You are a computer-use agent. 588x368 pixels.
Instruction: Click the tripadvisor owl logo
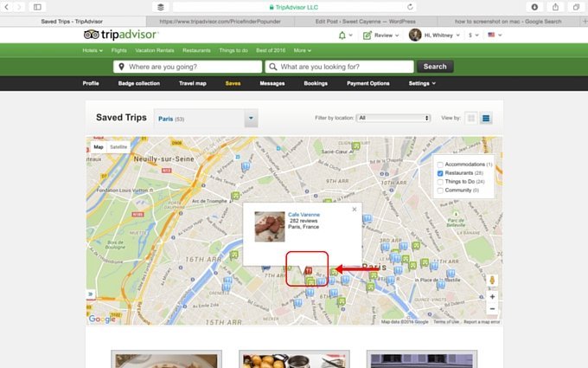[x=120, y=35]
